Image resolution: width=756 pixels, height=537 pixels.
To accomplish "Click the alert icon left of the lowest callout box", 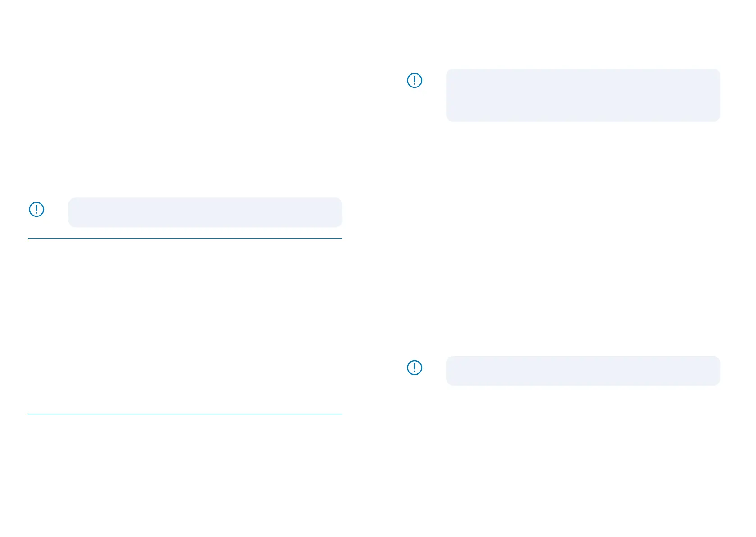I will click(x=414, y=367).
